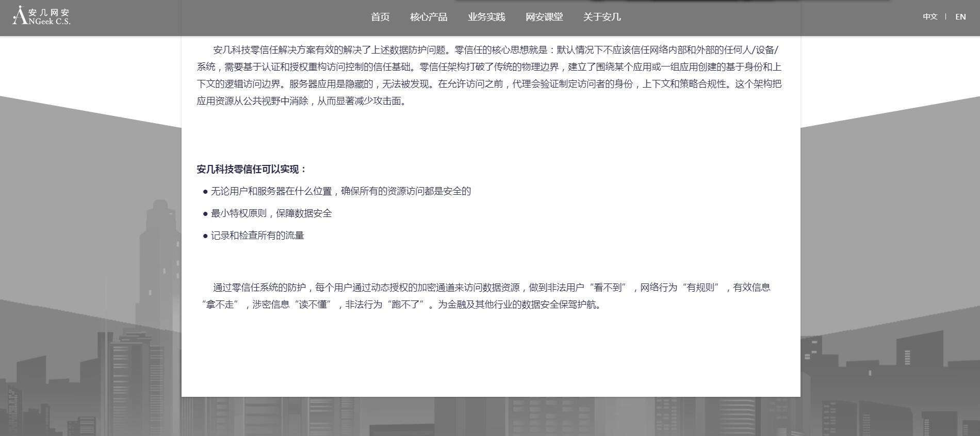The width and height of the screenshot is (980, 436).
Task: Click the bullet 无论用户和服务器在什么位置，确保所有的资源访问都是安全的
Action: pyautogui.click(x=337, y=191)
